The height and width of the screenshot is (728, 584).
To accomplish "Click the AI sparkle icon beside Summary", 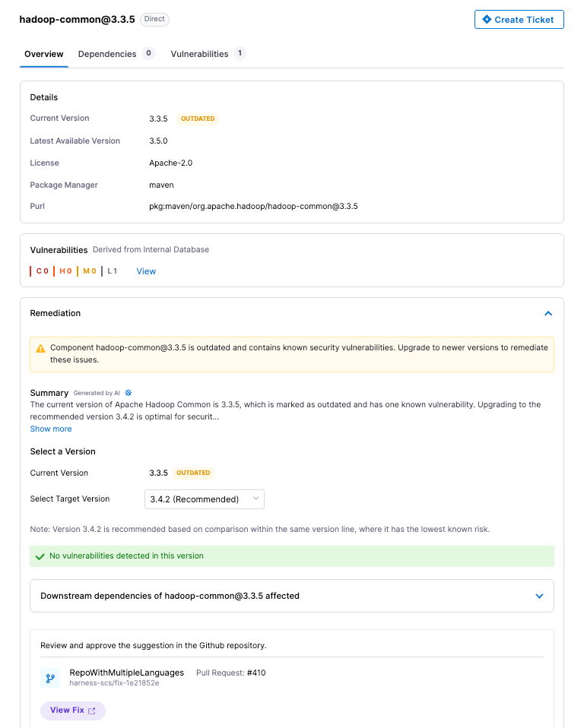I will 129,393.
